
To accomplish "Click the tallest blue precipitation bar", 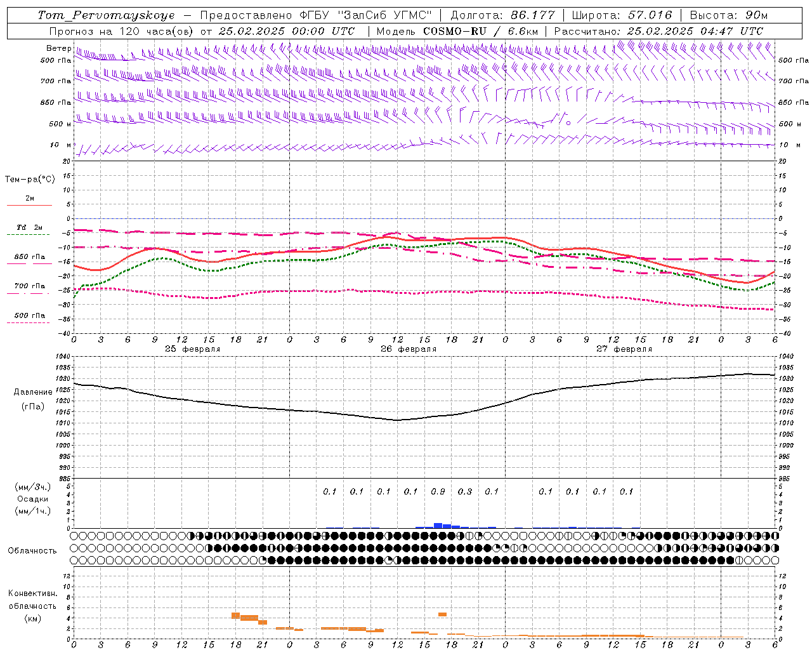I will point(438,526).
